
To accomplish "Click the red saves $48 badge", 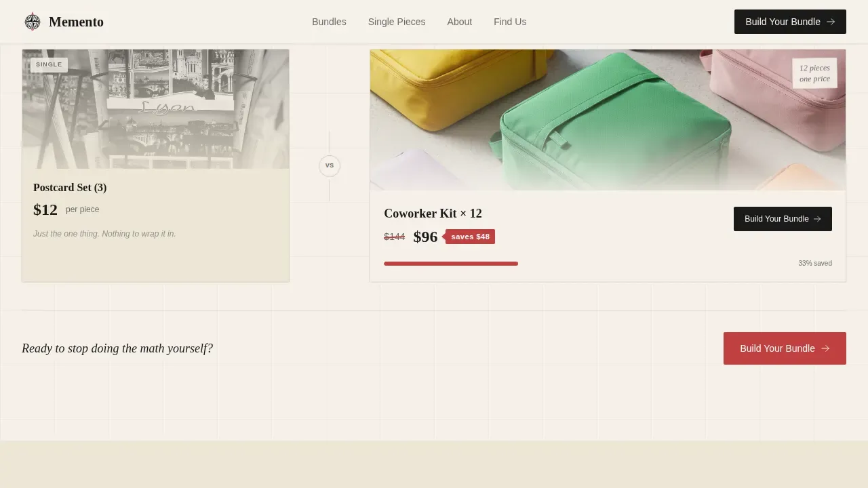I will [x=470, y=237].
